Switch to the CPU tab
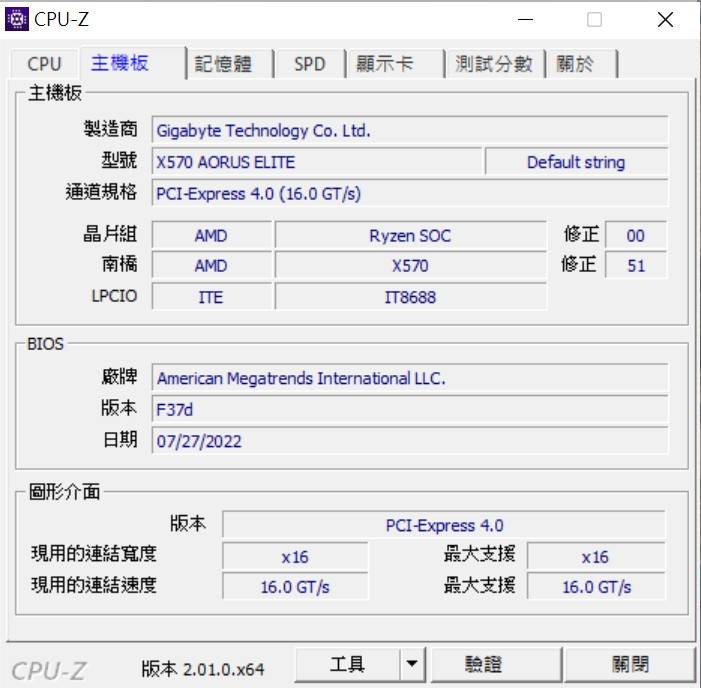 (44, 64)
